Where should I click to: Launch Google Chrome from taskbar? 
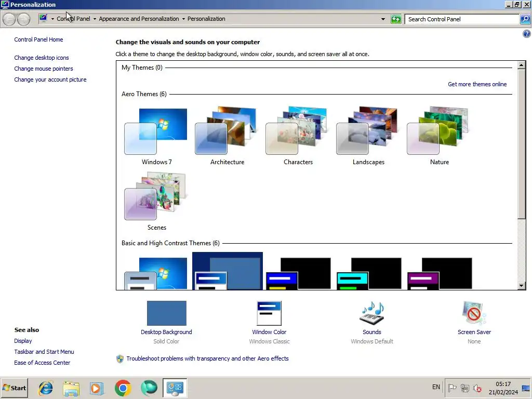point(123,388)
